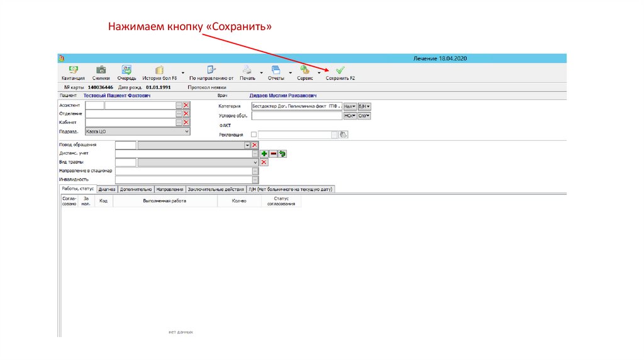Click the Код column header

104,201
